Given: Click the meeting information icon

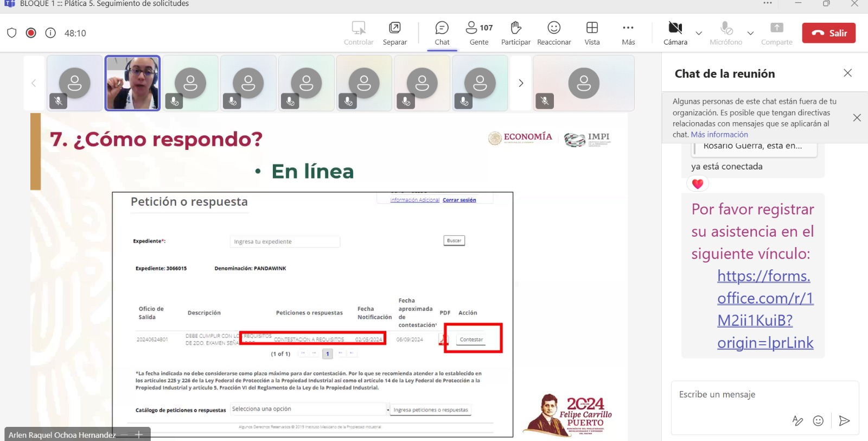Looking at the screenshot, I should (x=50, y=33).
